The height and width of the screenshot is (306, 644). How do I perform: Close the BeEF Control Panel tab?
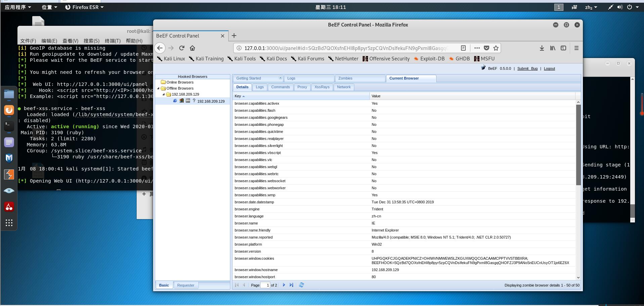pyautogui.click(x=222, y=36)
